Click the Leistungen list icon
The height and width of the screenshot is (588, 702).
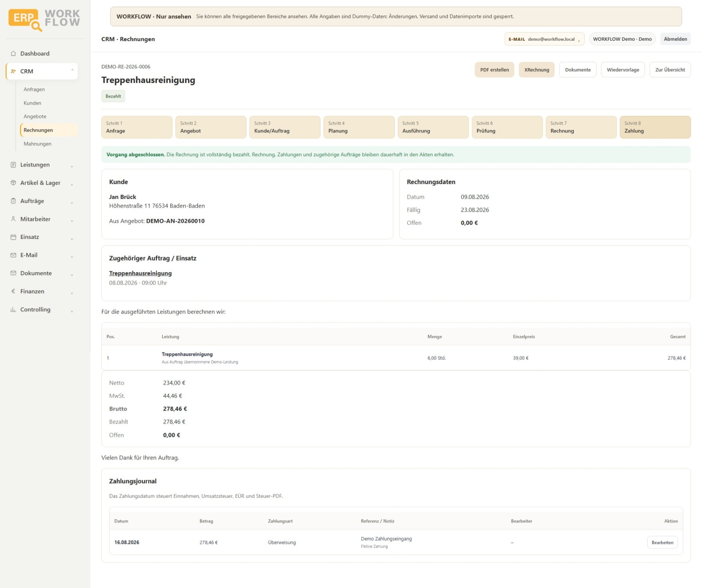pyautogui.click(x=13, y=165)
